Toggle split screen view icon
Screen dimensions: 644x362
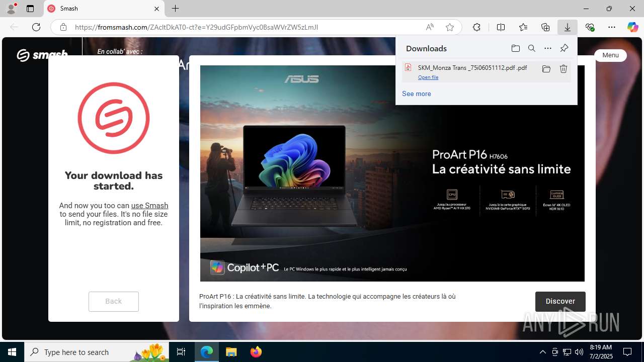pos(501,27)
